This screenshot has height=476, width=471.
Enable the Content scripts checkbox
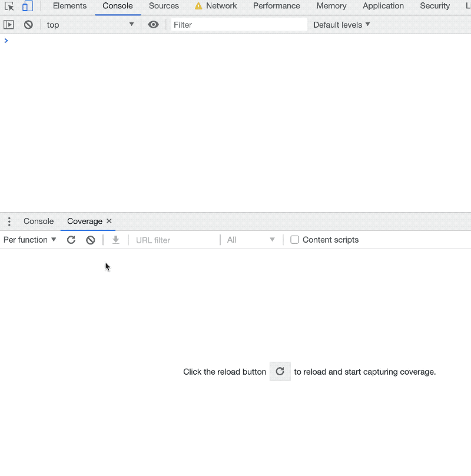tap(295, 240)
